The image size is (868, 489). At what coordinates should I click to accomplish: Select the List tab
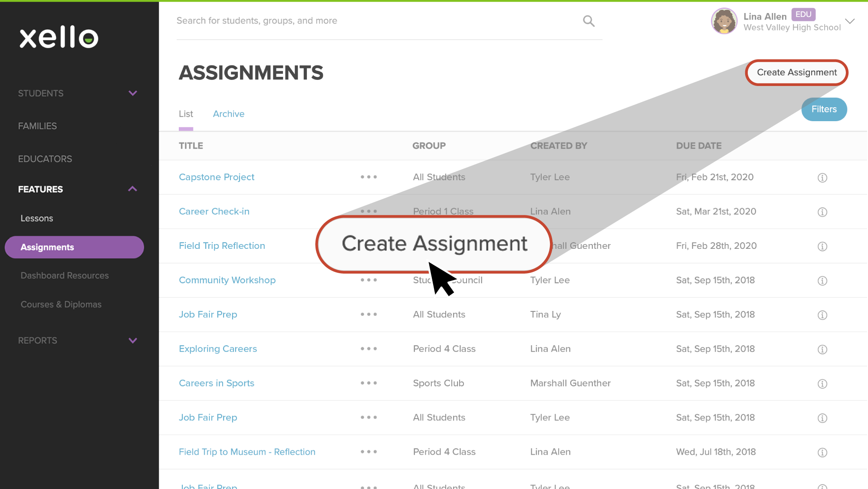(x=186, y=114)
